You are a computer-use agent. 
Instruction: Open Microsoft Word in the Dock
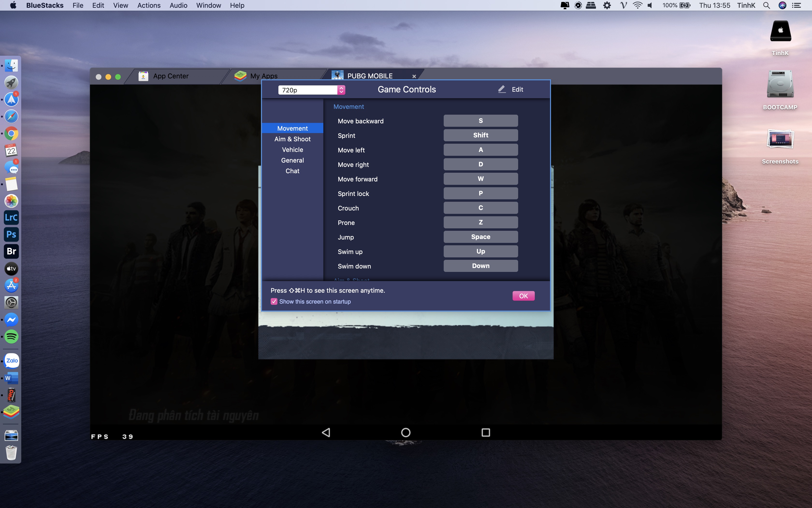tap(11, 378)
